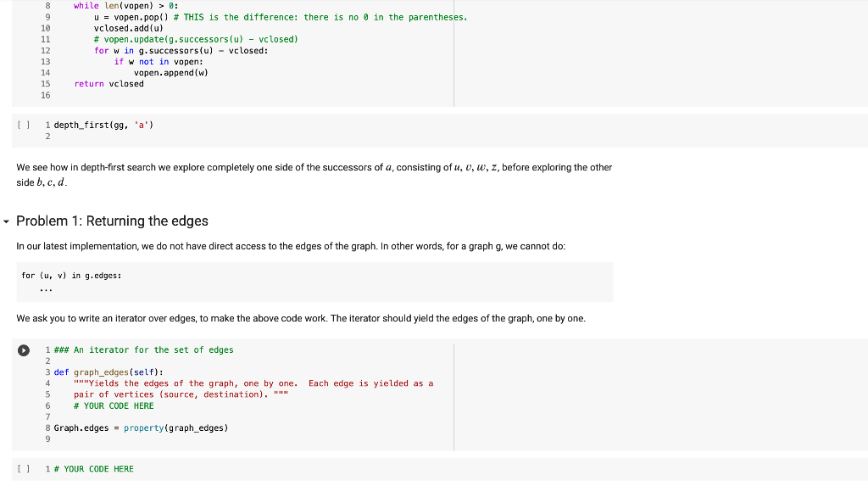868x492 pixels.
Task: Click the 'while len(vopen) > 0:' line
Action: (126, 6)
